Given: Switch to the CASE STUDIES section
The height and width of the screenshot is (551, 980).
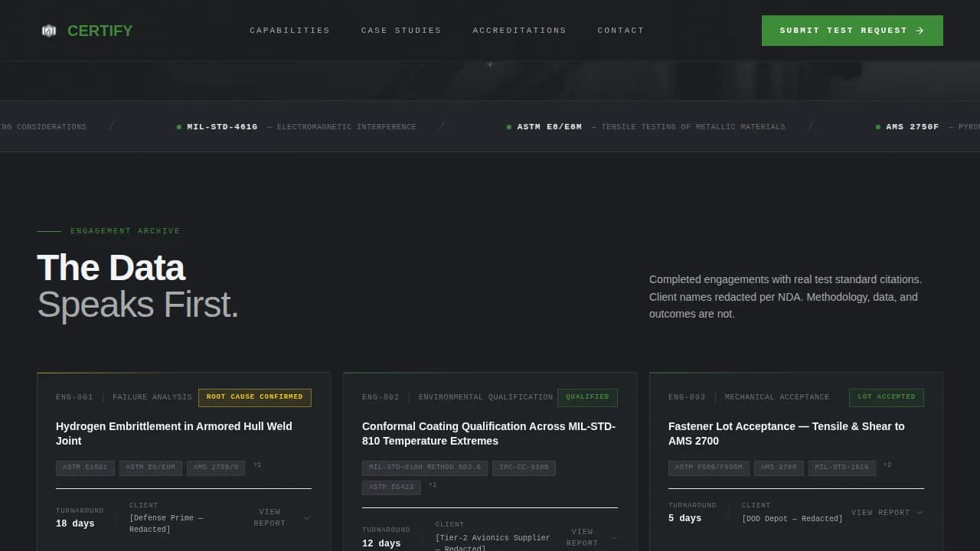Looking at the screenshot, I should (x=401, y=31).
